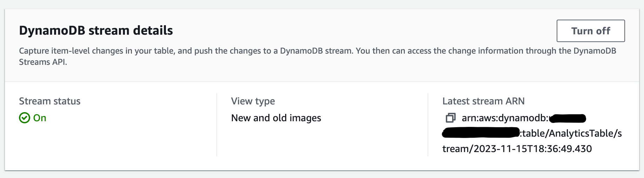Click the Stream status label
Screen dimensions: 644x178
(49, 101)
